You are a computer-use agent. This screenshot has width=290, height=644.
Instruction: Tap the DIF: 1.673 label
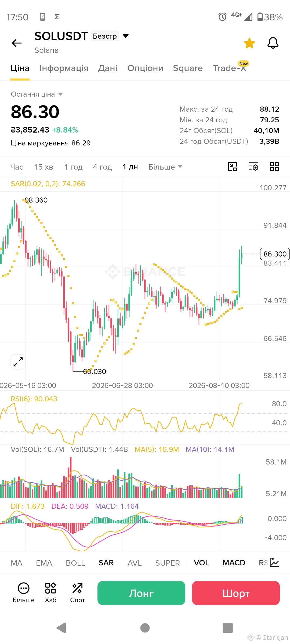click(x=28, y=506)
